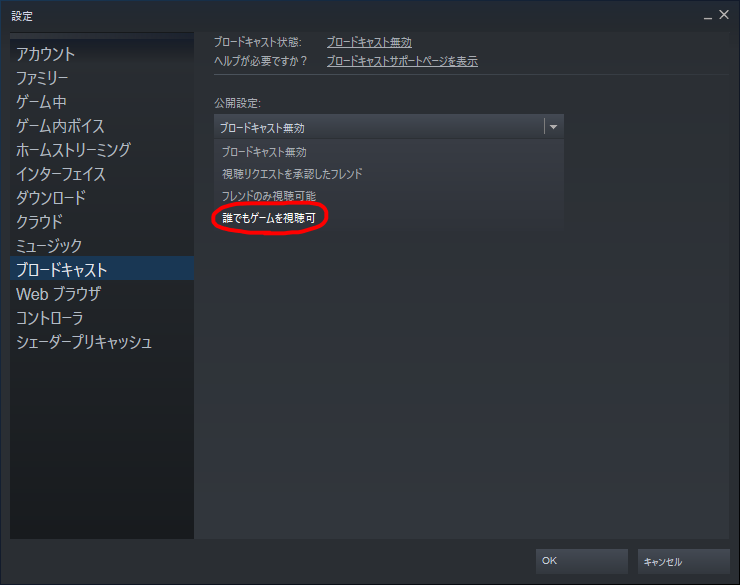
Task: Switch to ホームストリーミング category
Action: (101, 150)
